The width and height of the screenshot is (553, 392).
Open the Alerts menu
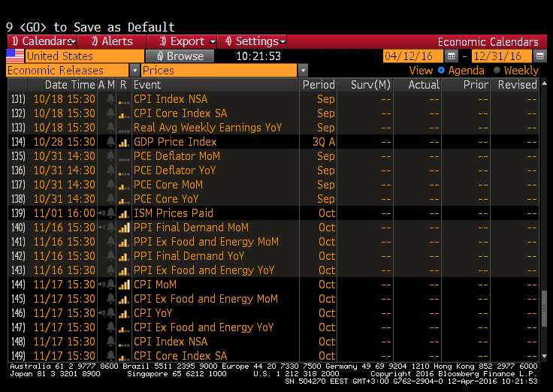click(x=112, y=41)
